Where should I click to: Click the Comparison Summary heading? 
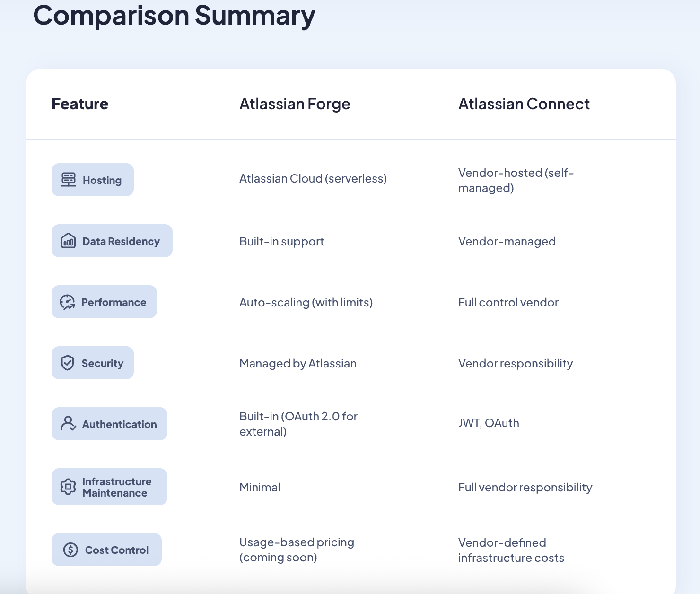point(174,16)
